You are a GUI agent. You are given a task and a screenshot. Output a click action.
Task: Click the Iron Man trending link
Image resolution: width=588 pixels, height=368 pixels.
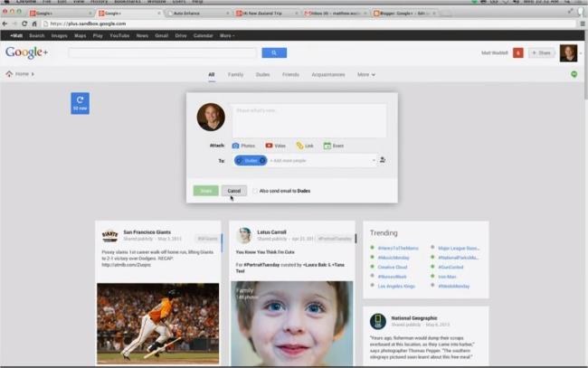tap(447, 277)
